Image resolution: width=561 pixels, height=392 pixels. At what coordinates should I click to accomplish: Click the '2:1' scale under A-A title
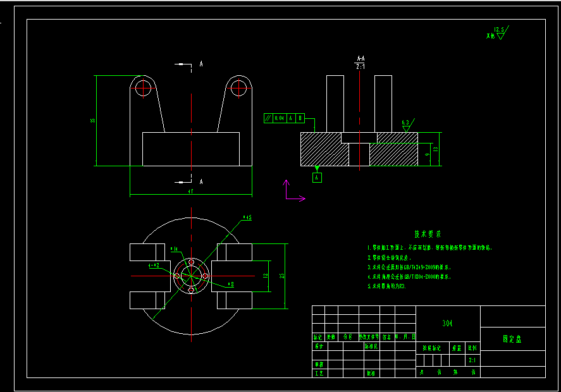coord(361,66)
